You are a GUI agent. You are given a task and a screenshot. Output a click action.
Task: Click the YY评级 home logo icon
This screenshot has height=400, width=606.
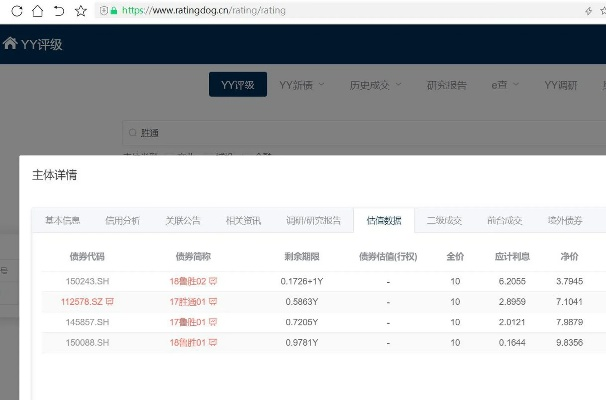[x=10, y=44]
